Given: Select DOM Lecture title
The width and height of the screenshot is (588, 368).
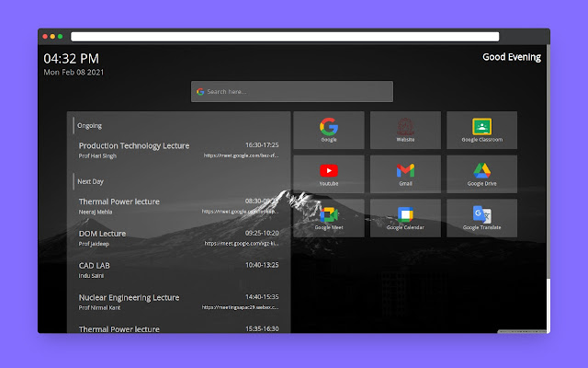Looking at the screenshot, I should pos(102,234).
